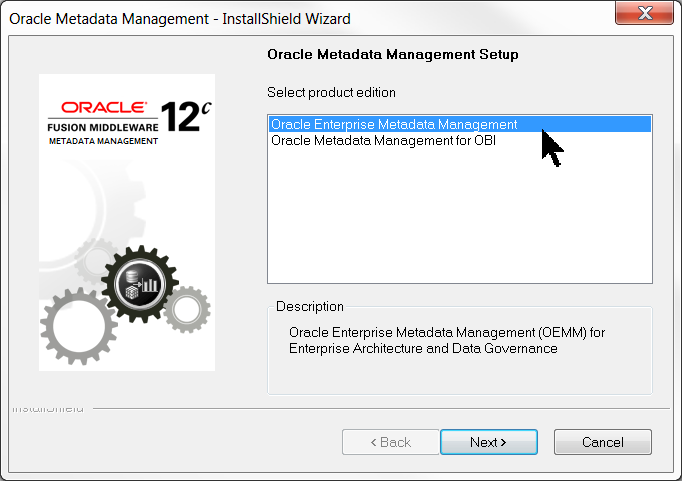Click the Select product edition label

(331, 92)
